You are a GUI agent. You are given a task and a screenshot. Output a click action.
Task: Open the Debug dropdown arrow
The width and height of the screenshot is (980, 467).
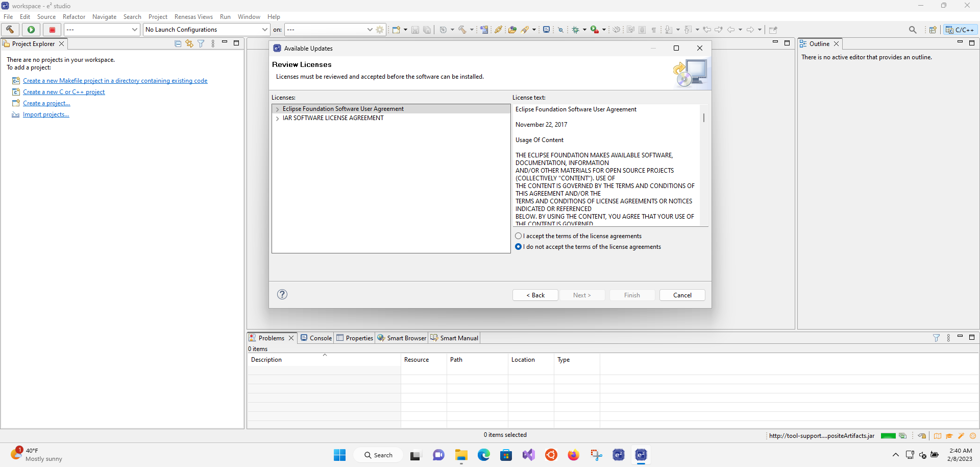point(584,30)
